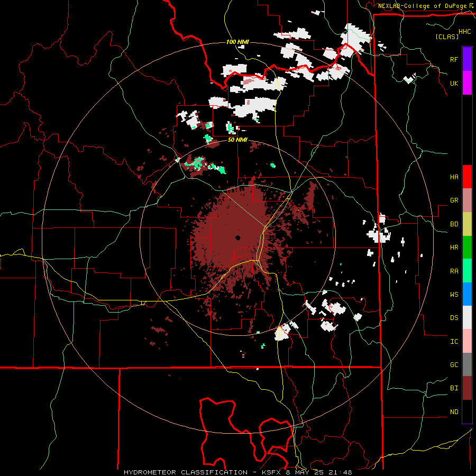
Task: Click the BI legend label
Action: (454, 388)
